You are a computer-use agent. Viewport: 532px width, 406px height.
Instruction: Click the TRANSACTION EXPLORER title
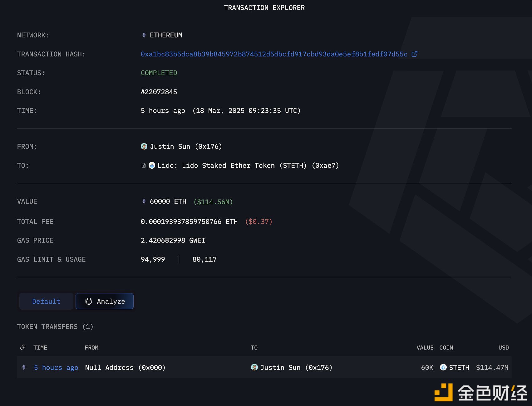pos(264,8)
